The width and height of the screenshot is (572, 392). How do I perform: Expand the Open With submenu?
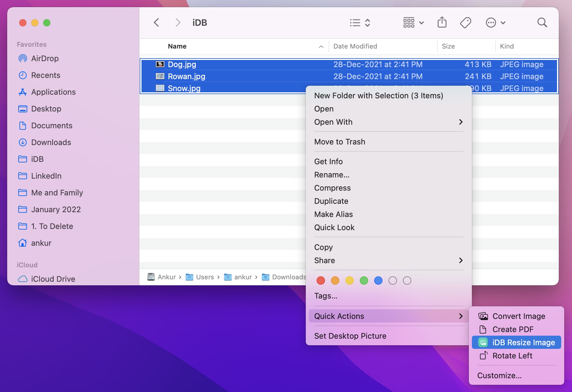click(389, 122)
